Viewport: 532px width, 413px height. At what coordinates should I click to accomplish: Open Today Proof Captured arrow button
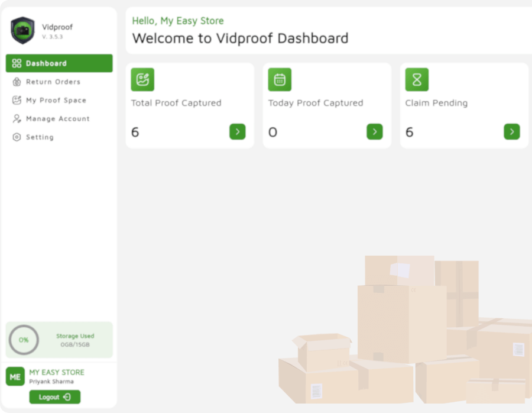374,131
